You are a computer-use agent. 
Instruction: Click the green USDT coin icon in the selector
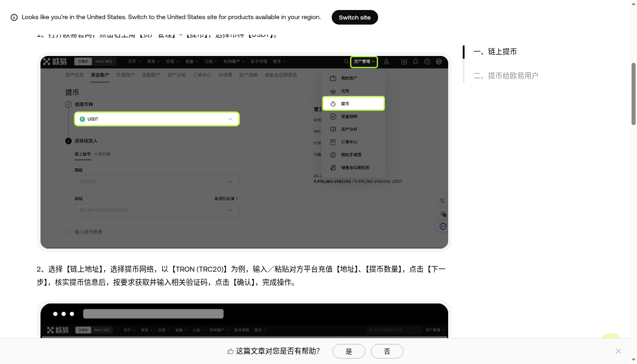point(82,119)
